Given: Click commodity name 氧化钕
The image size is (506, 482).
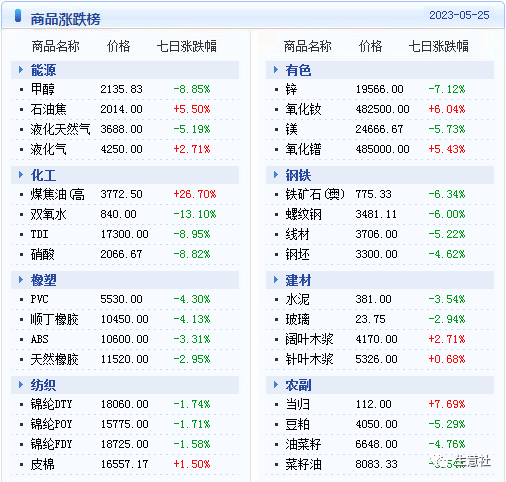Looking at the screenshot, I should [303, 109].
